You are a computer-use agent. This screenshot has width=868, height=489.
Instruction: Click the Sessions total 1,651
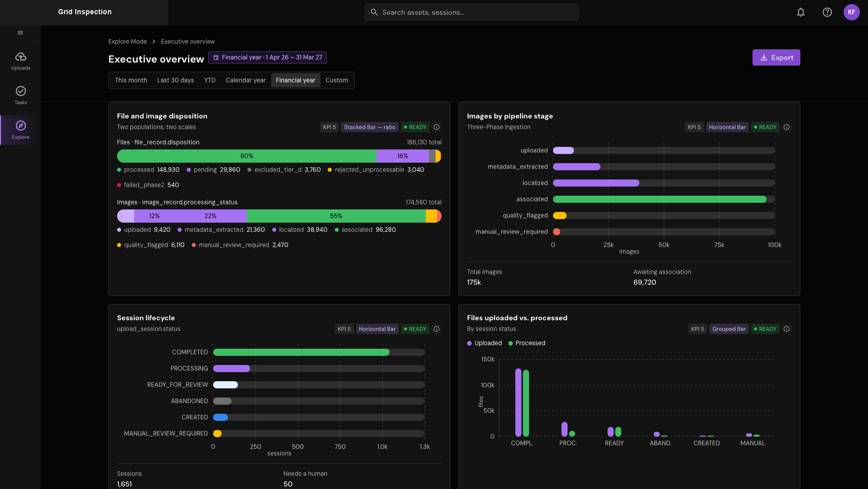tap(125, 484)
